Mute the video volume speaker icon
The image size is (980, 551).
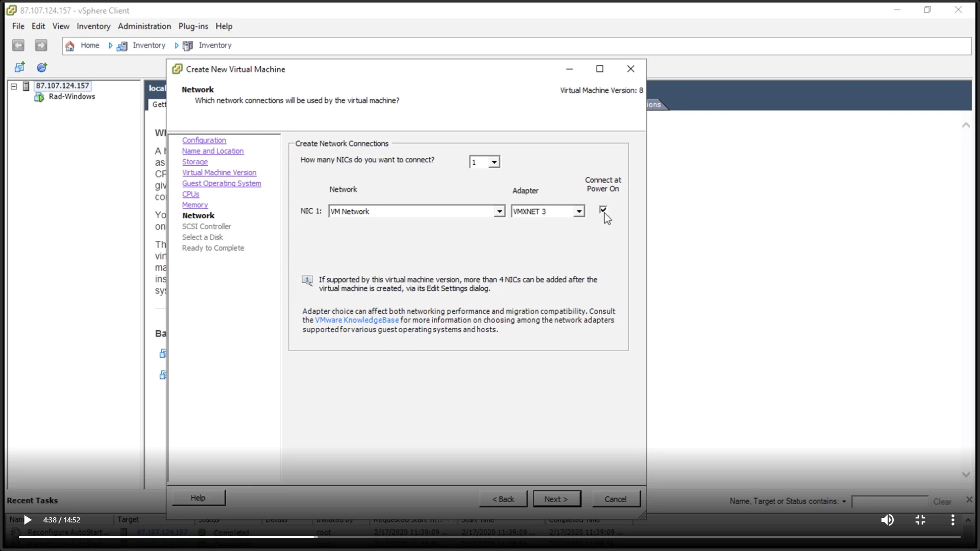tap(887, 520)
